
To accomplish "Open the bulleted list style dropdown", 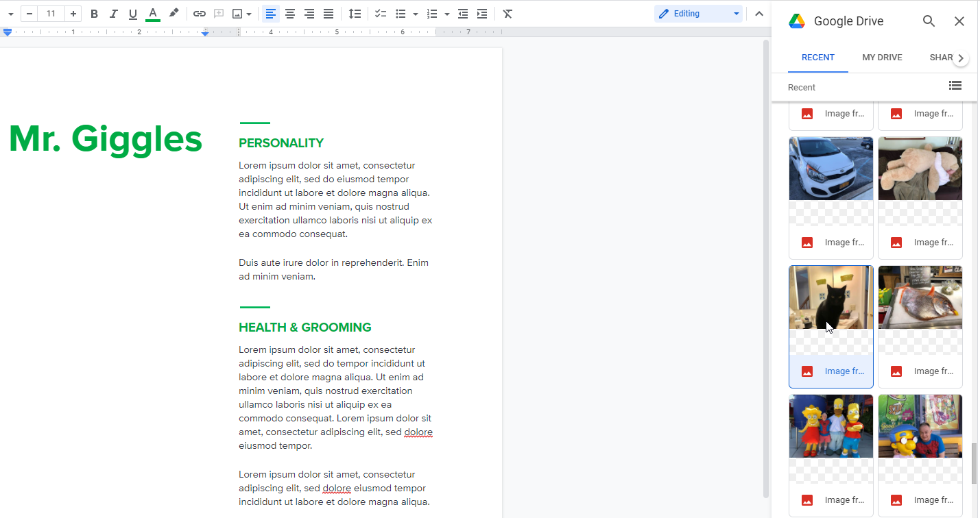I will click(x=416, y=14).
